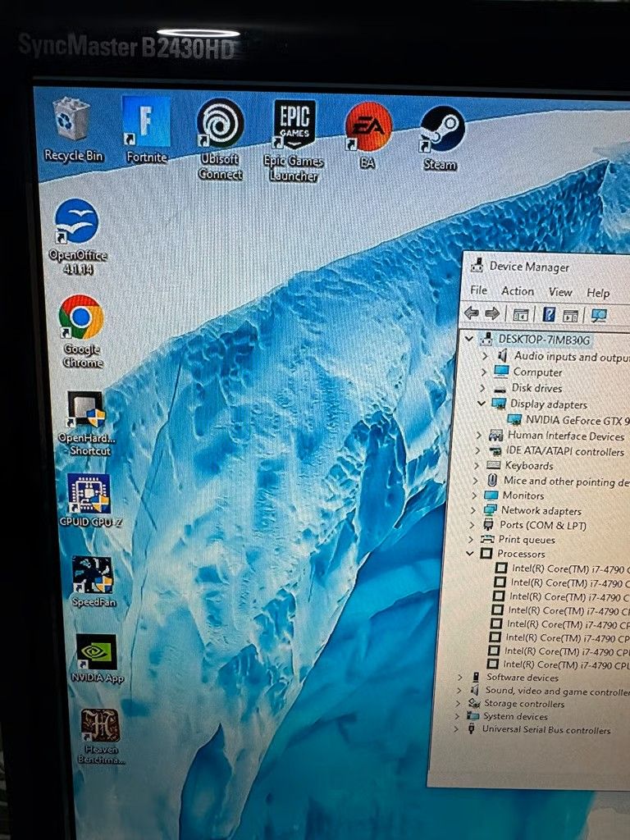Select the Monitors category label
The width and height of the screenshot is (630, 840).
click(x=523, y=495)
